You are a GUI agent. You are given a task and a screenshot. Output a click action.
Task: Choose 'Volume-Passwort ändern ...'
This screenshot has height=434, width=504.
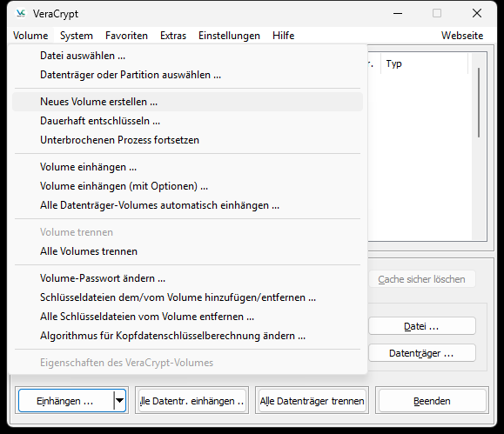coord(187,278)
